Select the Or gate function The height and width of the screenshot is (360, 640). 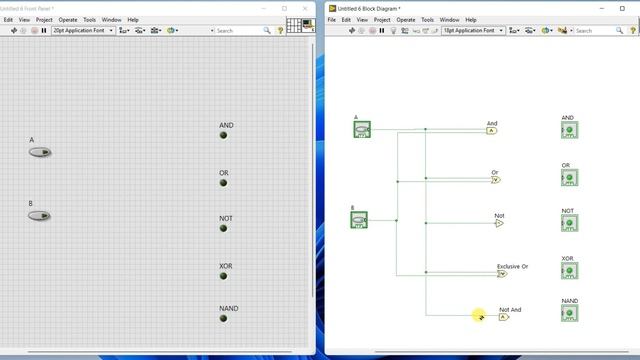click(496, 180)
